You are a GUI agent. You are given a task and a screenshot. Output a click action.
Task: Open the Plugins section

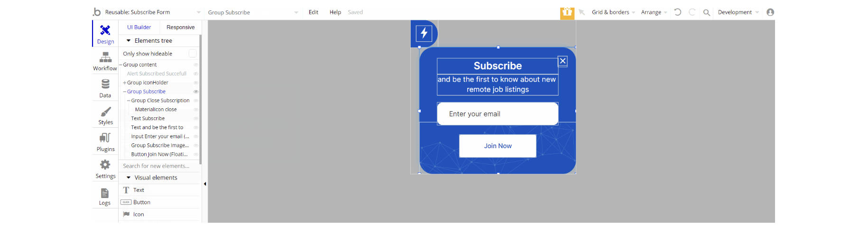(105, 142)
